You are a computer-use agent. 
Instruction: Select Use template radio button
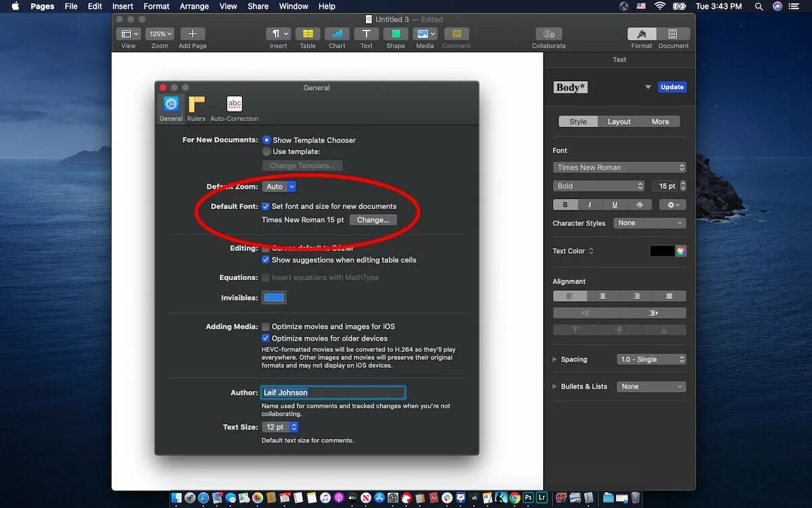[x=266, y=152]
